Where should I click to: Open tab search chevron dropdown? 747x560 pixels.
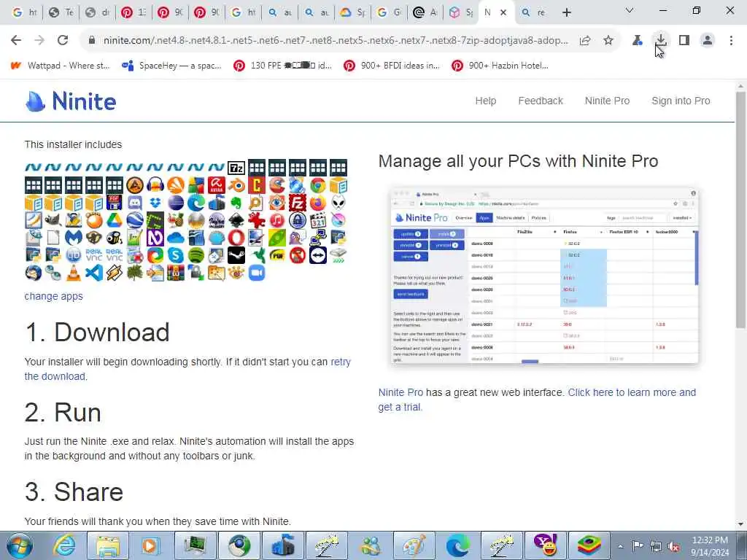pos(630,10)
